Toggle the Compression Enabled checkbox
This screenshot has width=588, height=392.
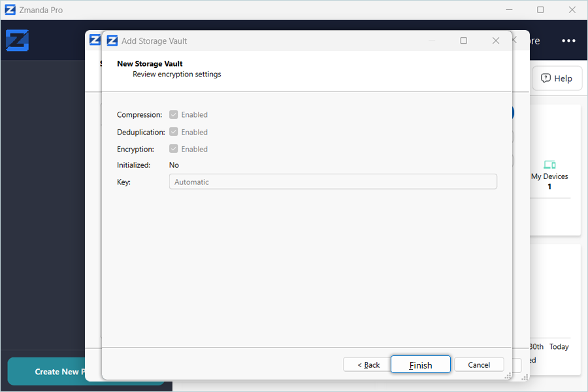point(174,115)
